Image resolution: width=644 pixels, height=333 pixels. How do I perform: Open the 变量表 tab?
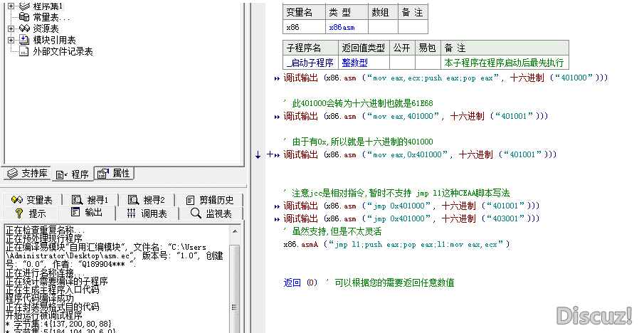(33, 200)
